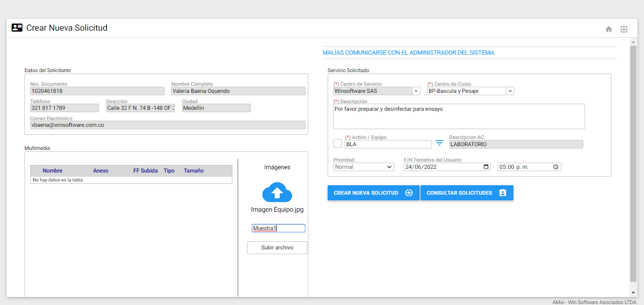
Task: Click the home icon in header
Action: (609, 29)
